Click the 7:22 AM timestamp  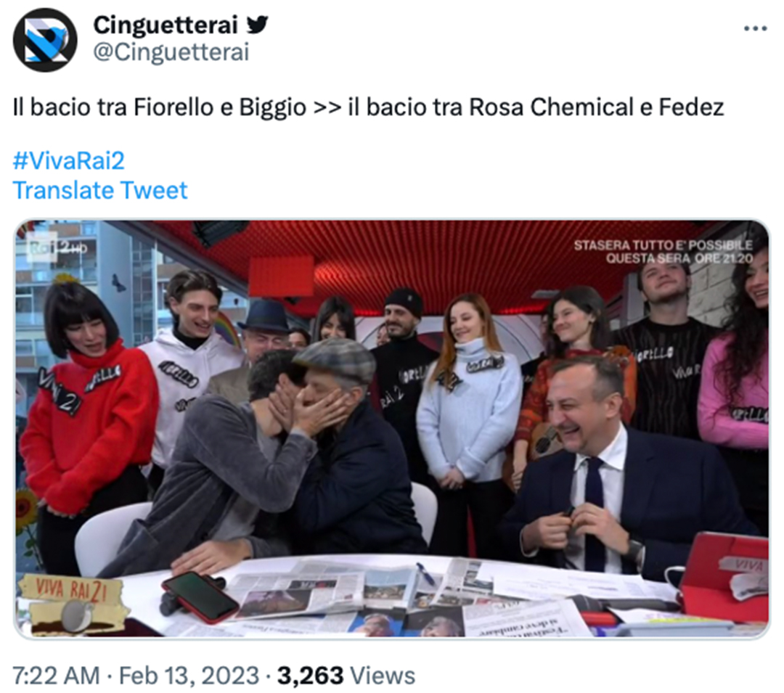coord(56,676)
